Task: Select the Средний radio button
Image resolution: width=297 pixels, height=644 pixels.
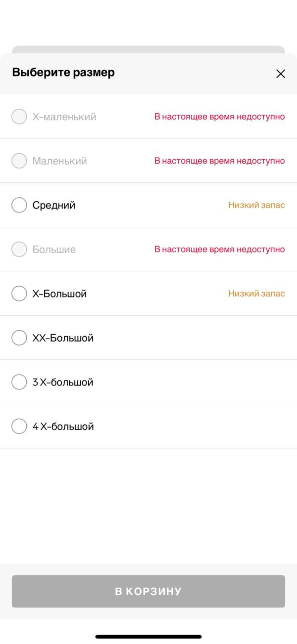Action: click(x=19, y=205)
